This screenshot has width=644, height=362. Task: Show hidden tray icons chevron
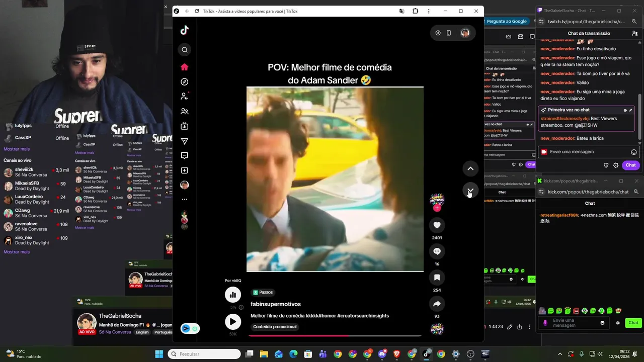(x=559, y=354)
